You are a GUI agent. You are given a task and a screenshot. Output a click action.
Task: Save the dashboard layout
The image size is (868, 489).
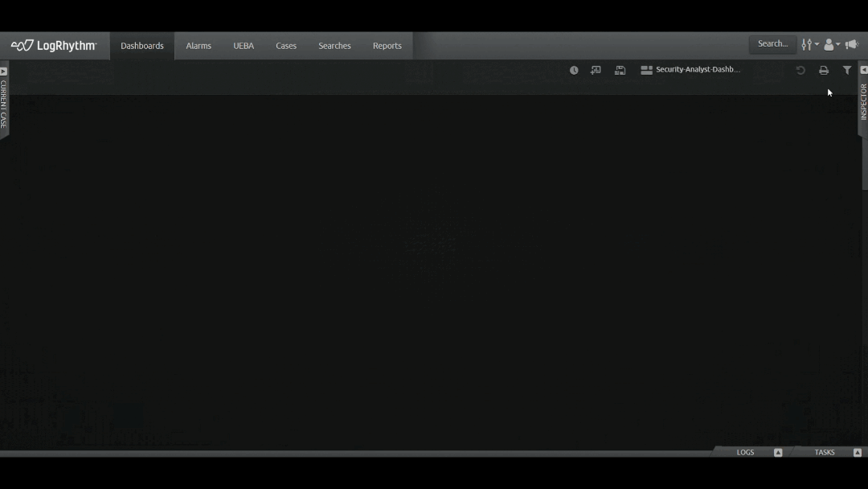click(x=620, y=70)
